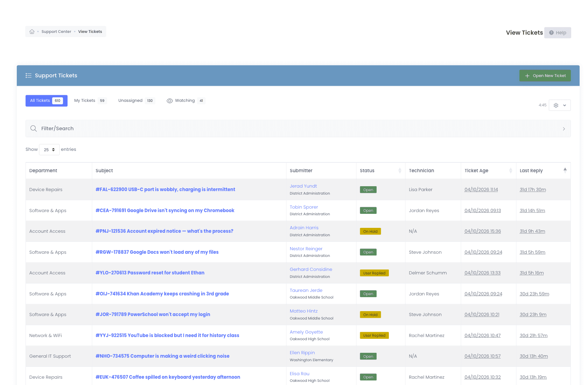Click the help question mark icon
Image resolution: width=588 pixels, height=385 pixels.
coord(551,33)
